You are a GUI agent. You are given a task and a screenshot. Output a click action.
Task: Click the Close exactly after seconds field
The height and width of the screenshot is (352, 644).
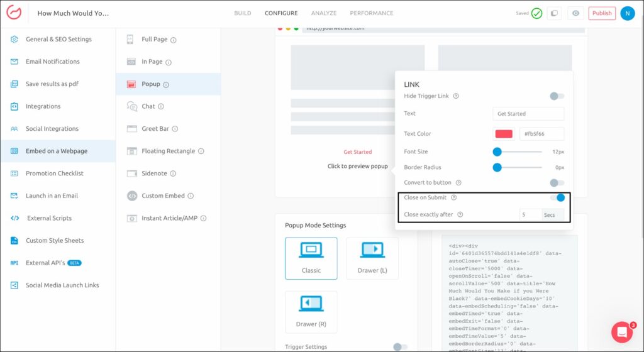[x=530, y=215]
